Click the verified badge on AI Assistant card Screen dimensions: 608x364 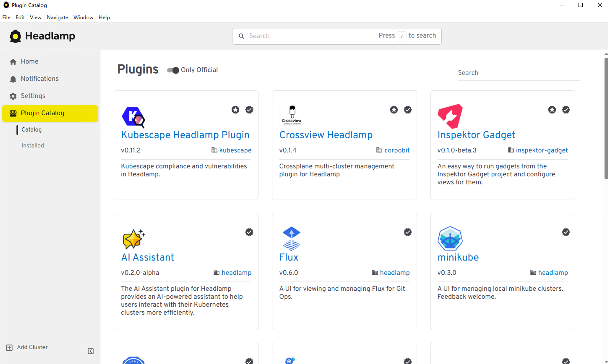(x=249, y=232)
